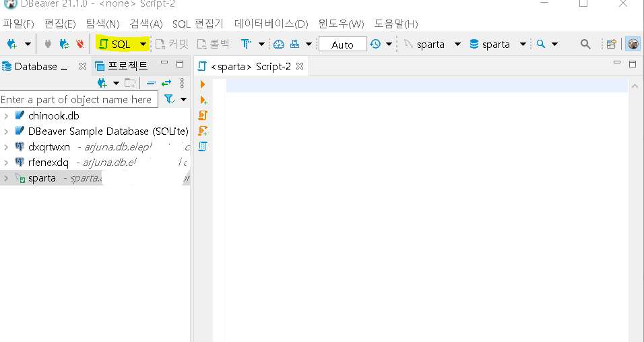The image size is (644, 342).
Task: Click the gray Connect plug icon
Action: click(48, 44)
